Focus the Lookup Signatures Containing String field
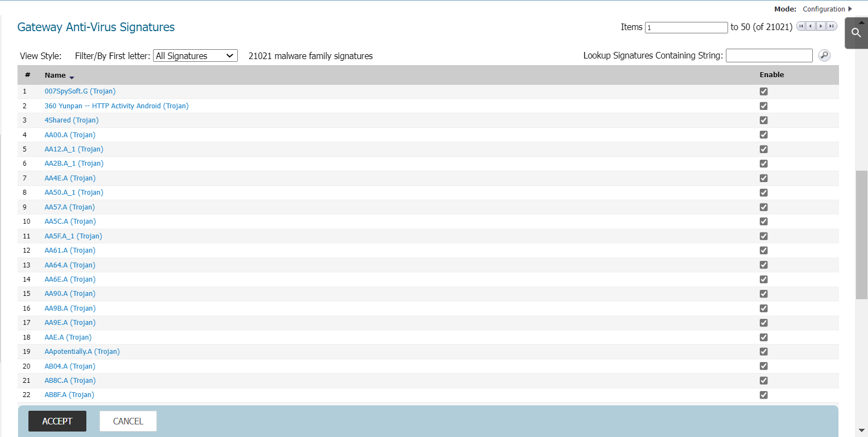The height and width of the screenshot is (437, 868). coord(769,56)
